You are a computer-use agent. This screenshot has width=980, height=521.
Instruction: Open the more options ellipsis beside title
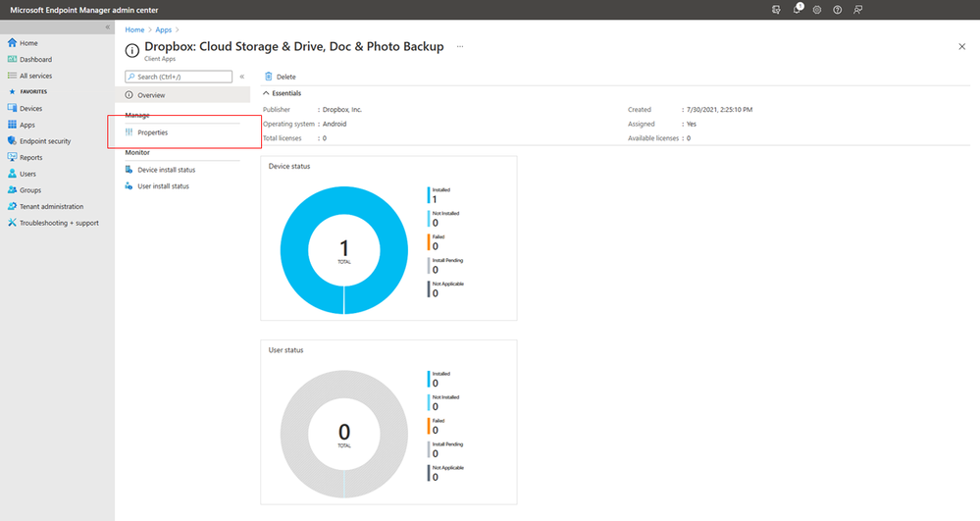[x=460, y=46]
